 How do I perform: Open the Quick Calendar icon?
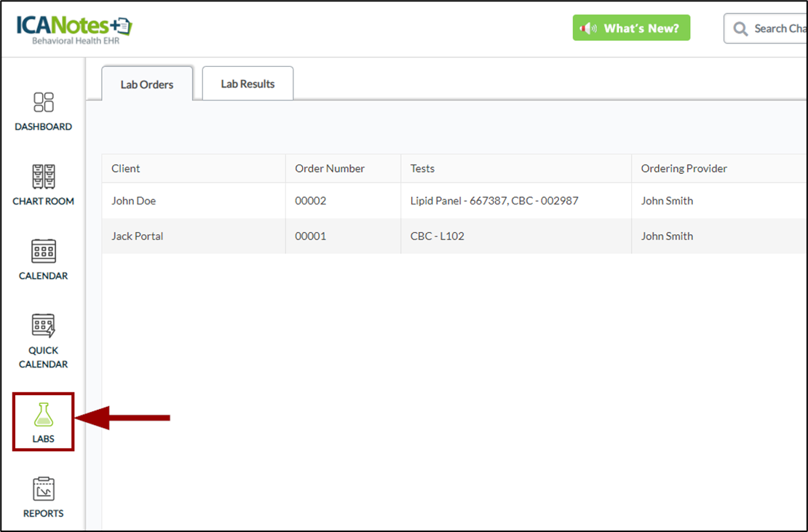[44, 325]
